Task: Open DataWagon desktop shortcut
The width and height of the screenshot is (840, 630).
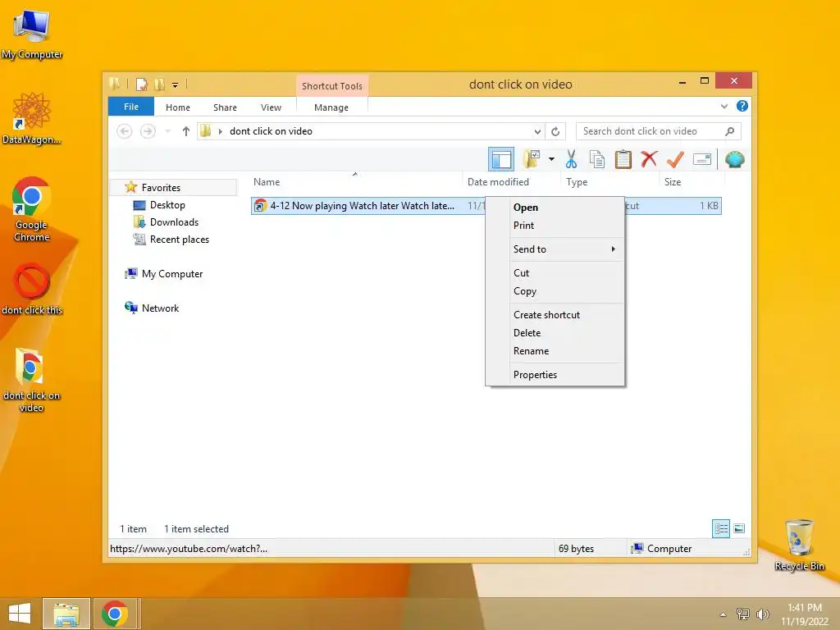Action: pyautogui.click(x=32, y=118)
